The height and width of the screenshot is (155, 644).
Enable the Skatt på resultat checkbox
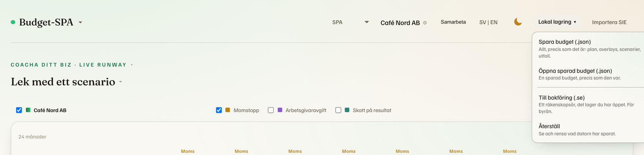[338, 110]
